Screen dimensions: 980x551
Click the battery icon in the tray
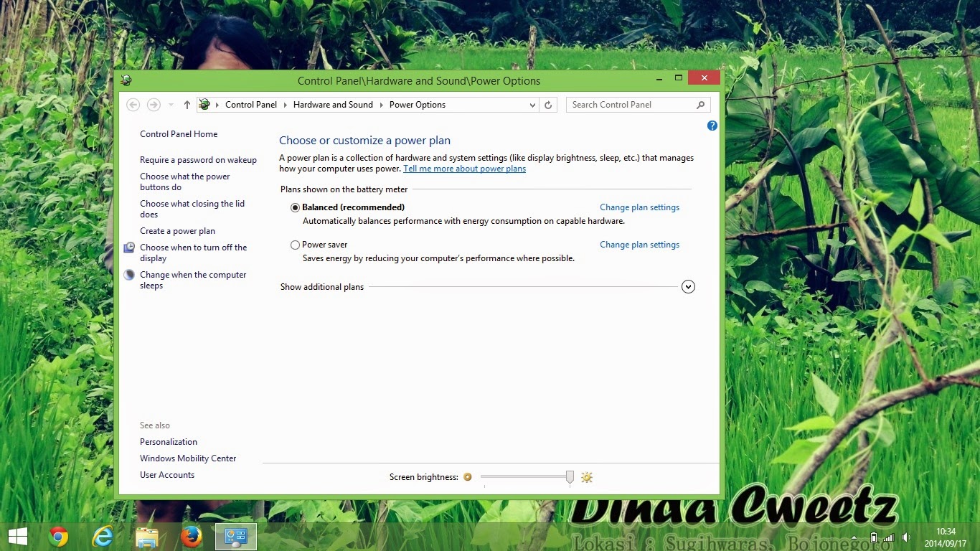point(873,537)
